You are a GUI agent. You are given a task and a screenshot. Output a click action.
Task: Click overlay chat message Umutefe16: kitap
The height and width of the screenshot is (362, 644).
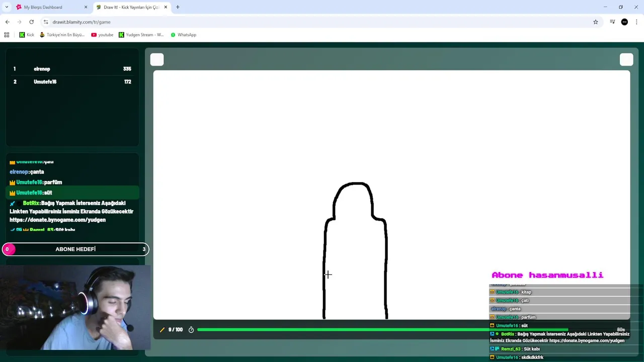coord(513,292)
